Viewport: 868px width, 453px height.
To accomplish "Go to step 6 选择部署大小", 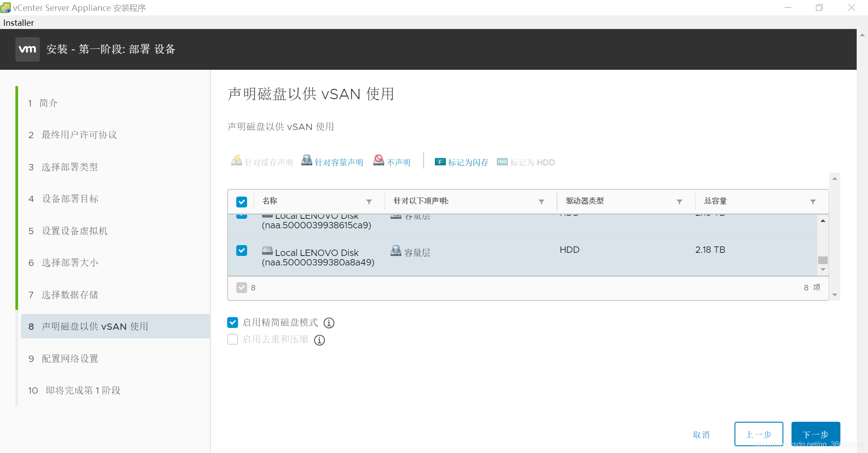I will coord(63,263).
